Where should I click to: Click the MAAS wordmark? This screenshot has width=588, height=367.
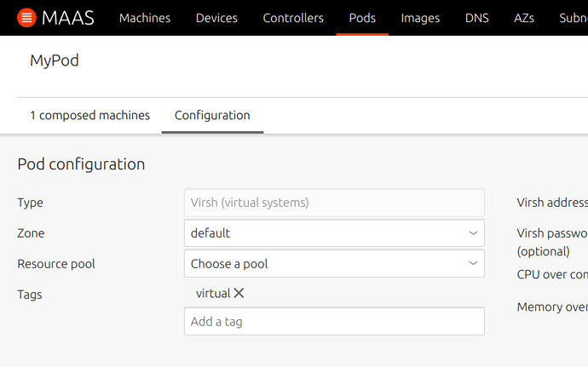(x=68, y=18)
